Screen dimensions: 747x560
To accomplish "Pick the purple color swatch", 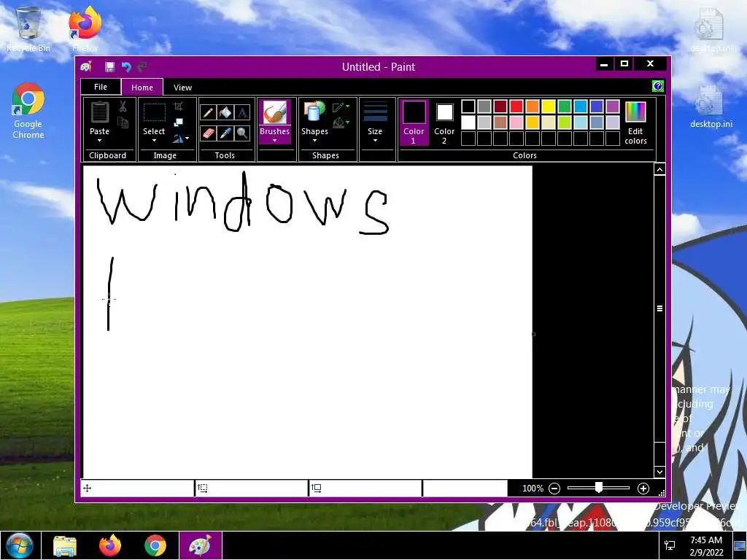I will pyautogui.click(x=613, y=106).
